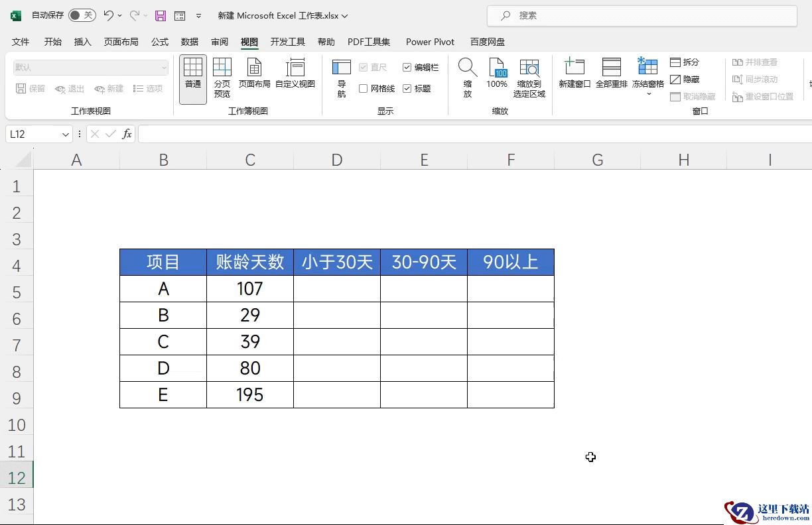Click 缩放到选定区域 zoom to selection
The height and width of the screenshot is (525, 812).
coord(529,79)
